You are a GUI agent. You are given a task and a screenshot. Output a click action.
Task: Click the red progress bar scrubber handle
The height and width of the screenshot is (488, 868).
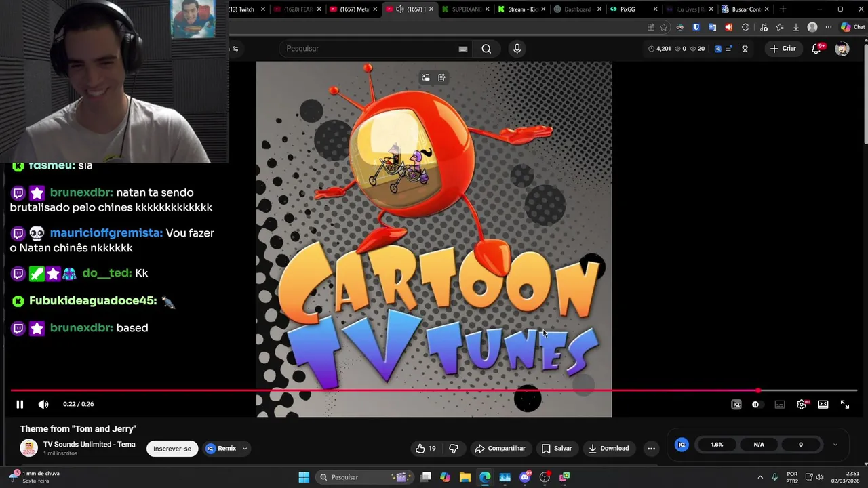tap(757, 390)
